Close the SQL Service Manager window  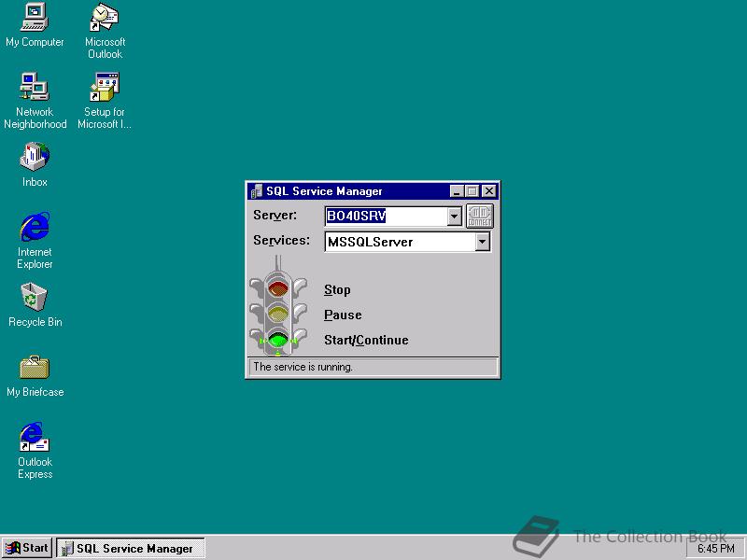[x=488, y=191]
